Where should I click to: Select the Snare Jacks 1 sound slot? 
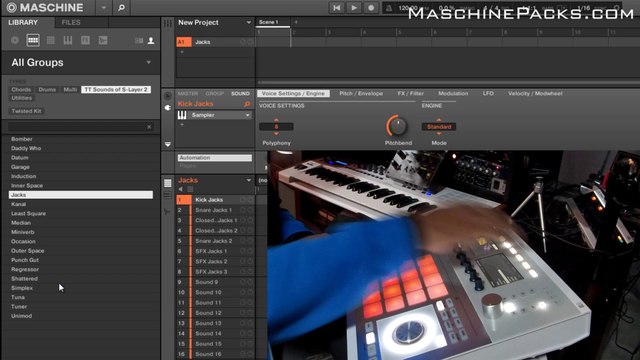coord(215,210)
